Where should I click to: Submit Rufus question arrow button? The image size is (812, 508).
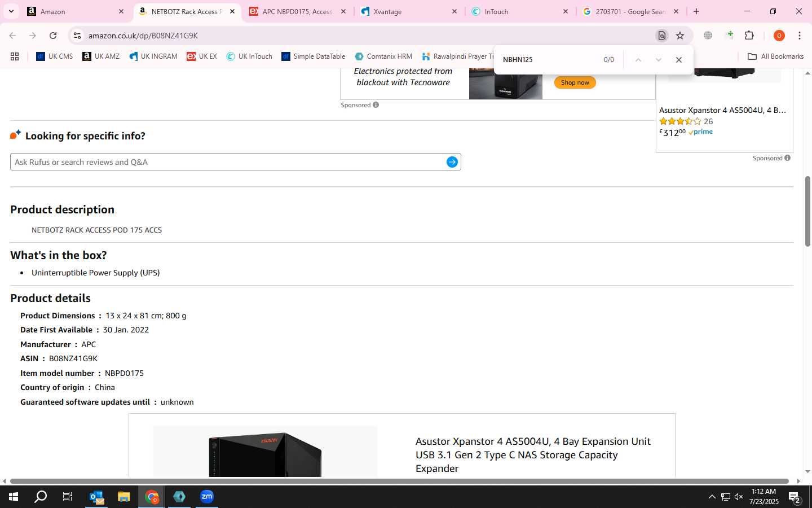[452, 162]
